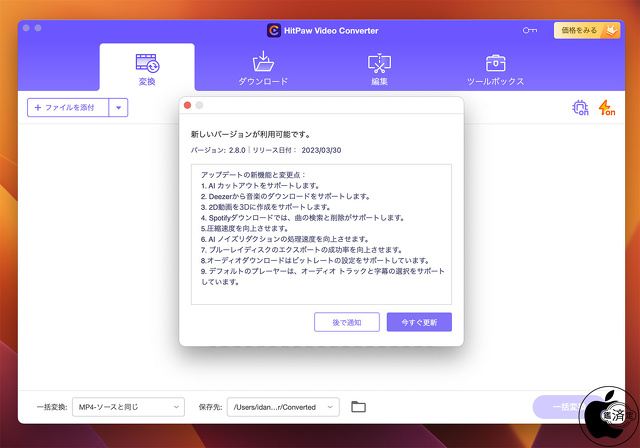This screenshot has width=640, height=448.
Task: Click the text 新しいバージョンが利用可能です。
Action: click(x=251, y=134)
